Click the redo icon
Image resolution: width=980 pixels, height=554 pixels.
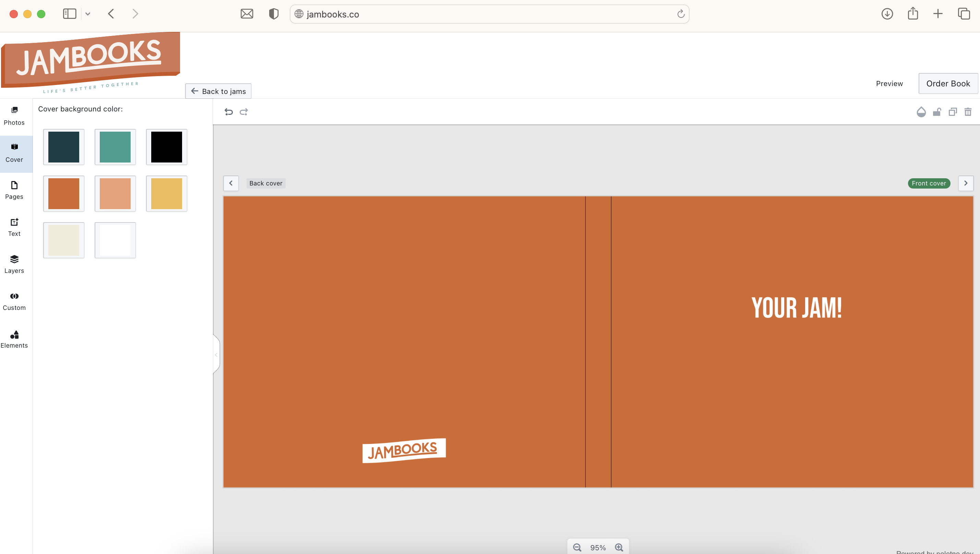244,111
